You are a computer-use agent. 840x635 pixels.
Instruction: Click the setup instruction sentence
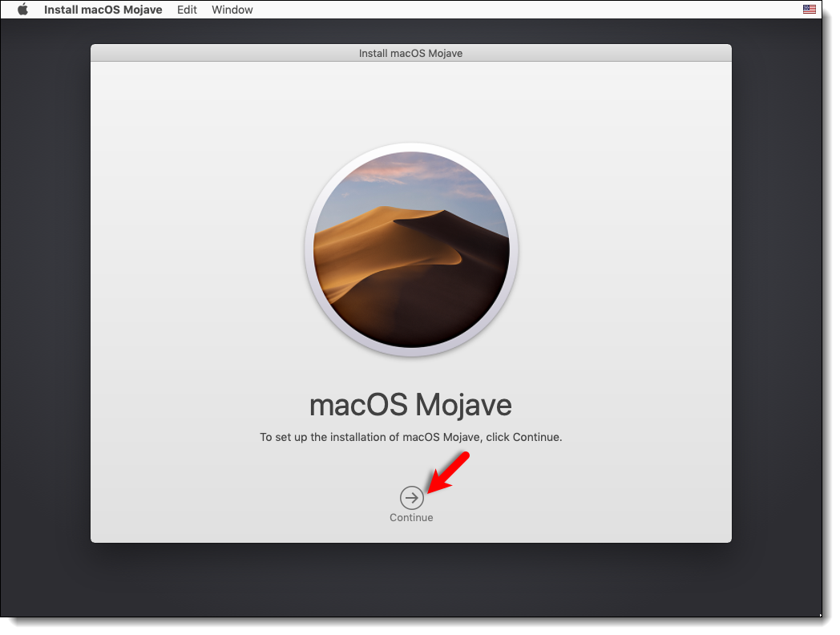[411, 437]
